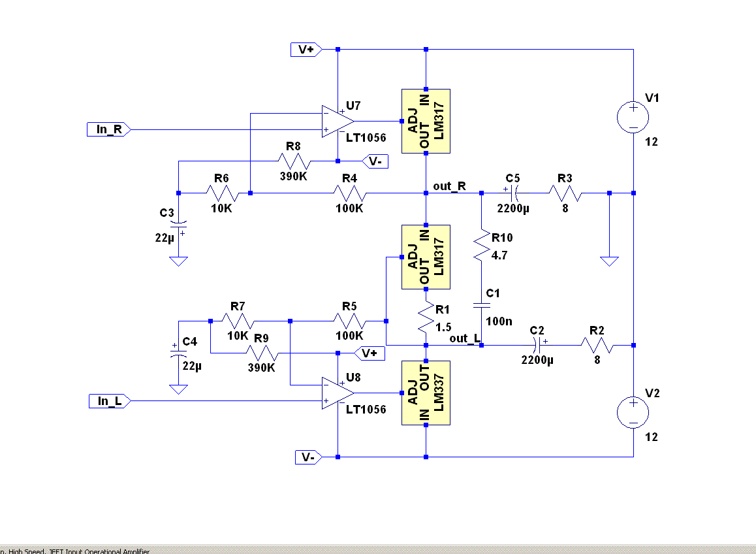Pick resistor R7 symbol
Screen dimensions: 756x554
pos(238,321)
